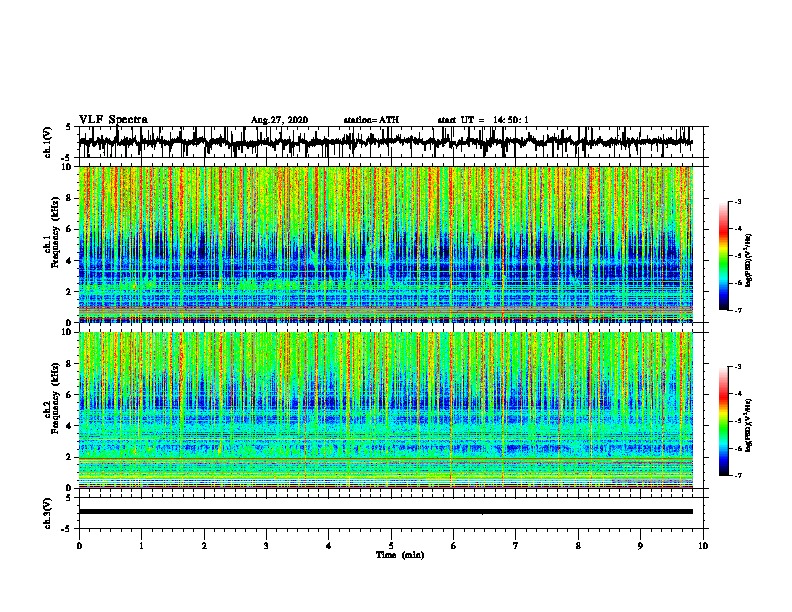Click the "station= ATH" header text
The image size is (792, 612).
point(371,120)
